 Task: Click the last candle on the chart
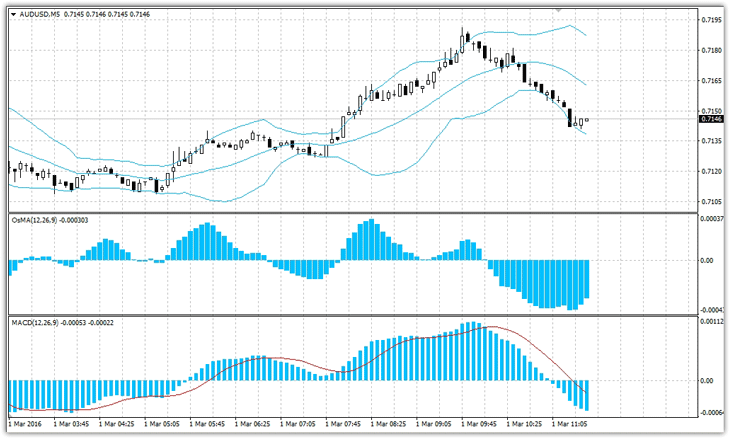click(x=587, y=120)
